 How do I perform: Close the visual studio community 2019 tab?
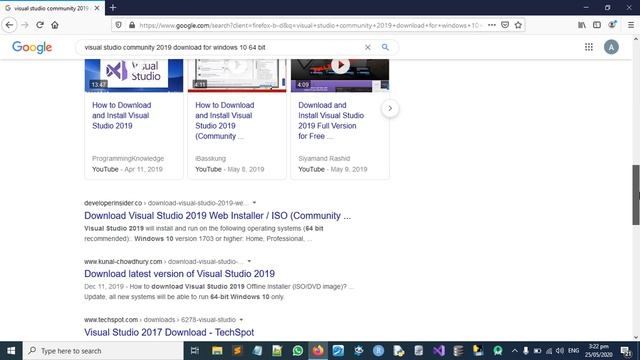97,8
